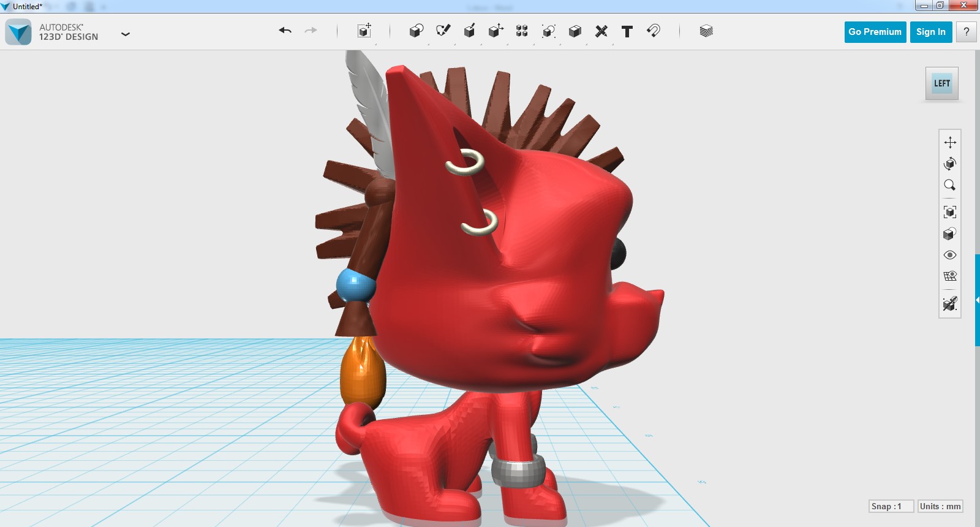Open the Combine tool menu
The image size is (980, 527).
(575, 31)
